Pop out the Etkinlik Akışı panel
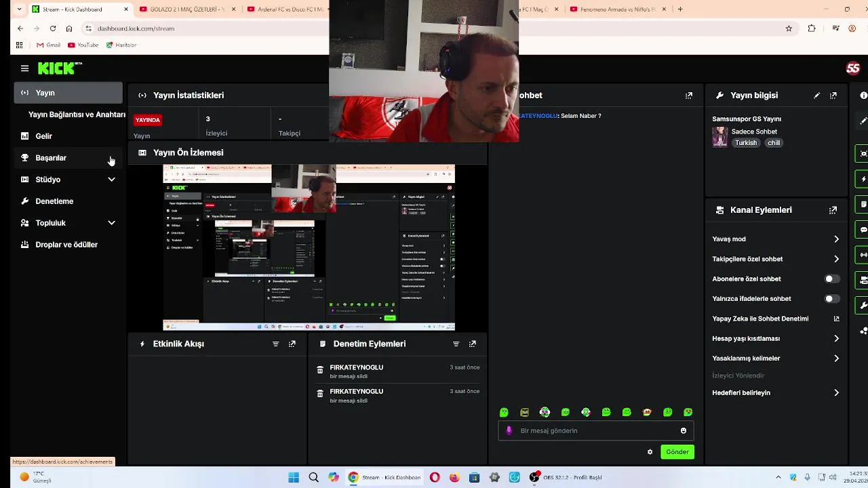Screen dimensions: 868x488 (292, 344)
